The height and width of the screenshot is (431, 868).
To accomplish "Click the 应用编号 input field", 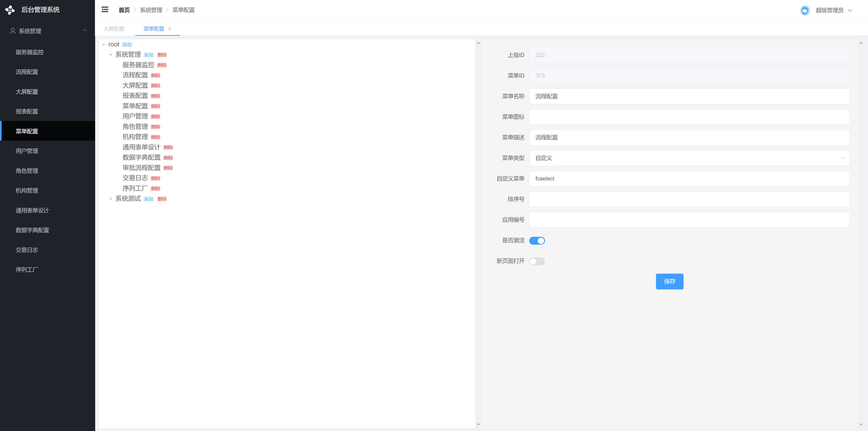I will (689, 220).
